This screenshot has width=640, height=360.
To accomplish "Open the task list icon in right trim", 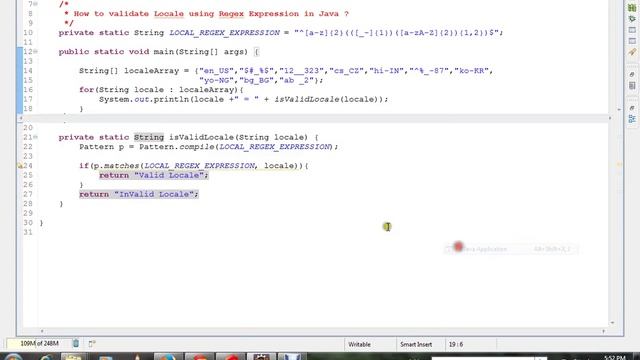I will [632, 86].
